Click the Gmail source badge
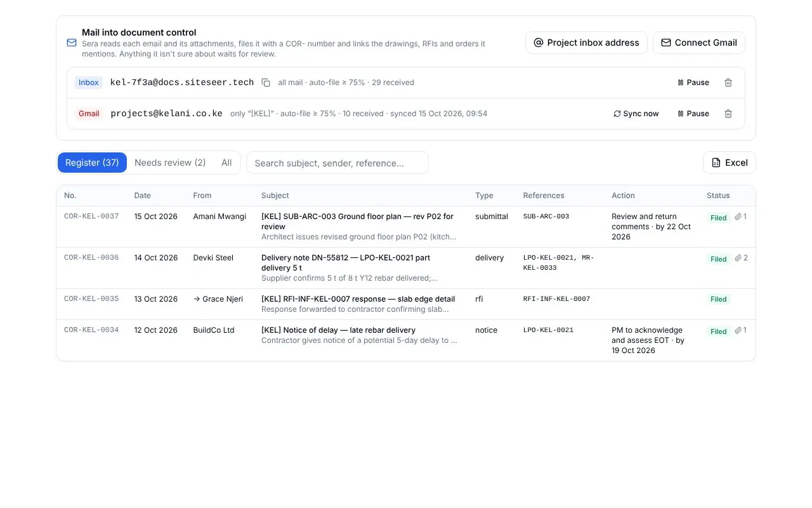Viewport: 812px width, 508px height. pyautogui.click(x=89, y=114)
